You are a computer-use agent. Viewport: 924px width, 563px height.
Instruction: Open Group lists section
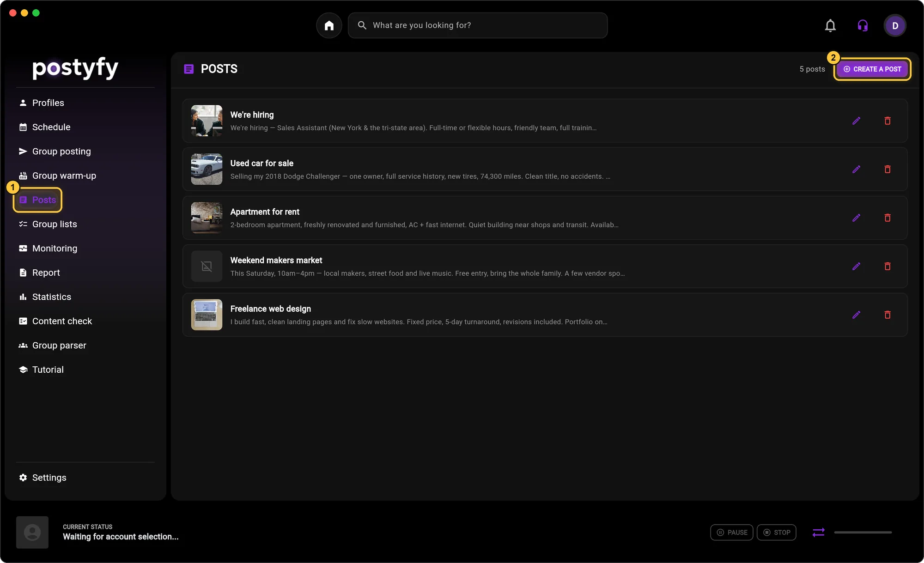tap(48, 224)
